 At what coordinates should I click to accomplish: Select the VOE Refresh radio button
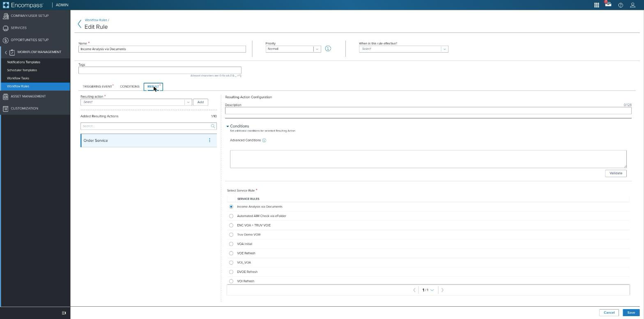pos(231,253)
